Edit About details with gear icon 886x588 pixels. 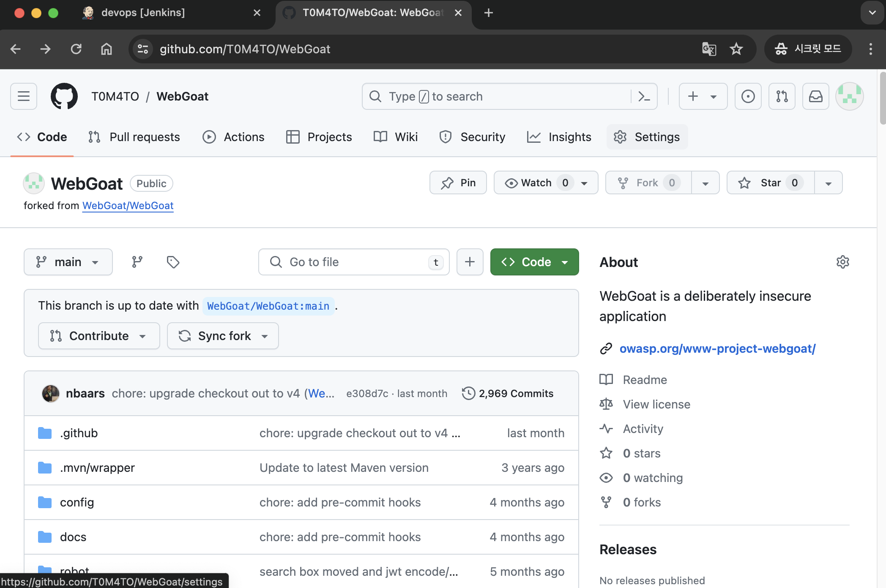tap(842, 262)
